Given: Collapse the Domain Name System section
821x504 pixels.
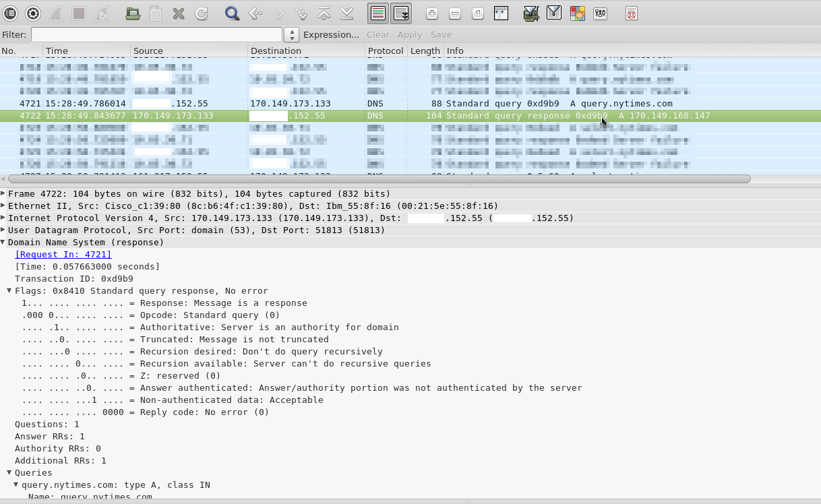Looking at the screenshot, I should tap(3, 243).
